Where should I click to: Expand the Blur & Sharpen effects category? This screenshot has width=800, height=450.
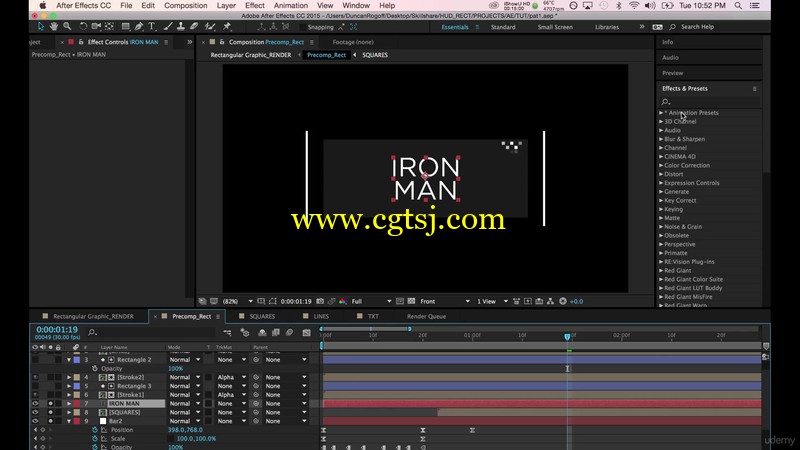(661, 139)
